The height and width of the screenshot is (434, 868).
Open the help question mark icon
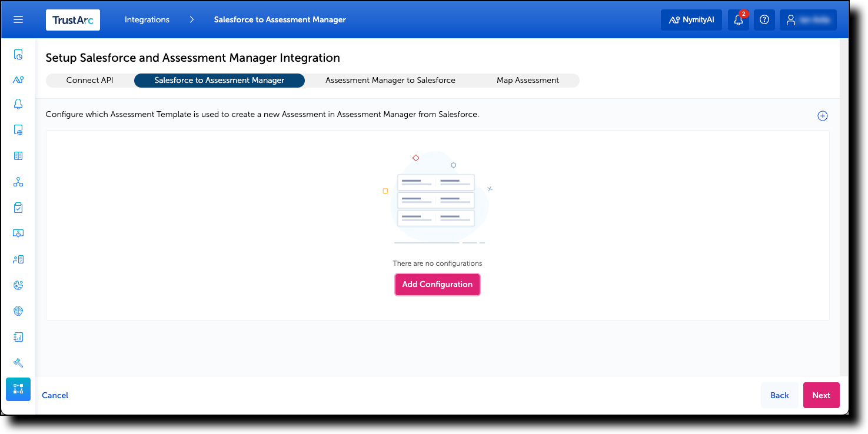tap(764, 19)
